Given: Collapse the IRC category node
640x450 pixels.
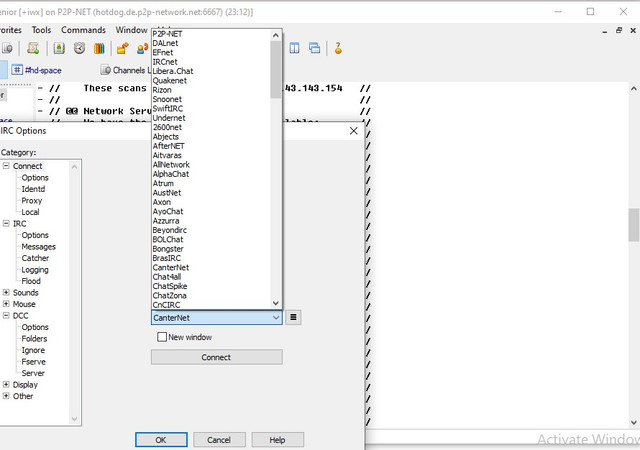Looking at the screenshot, I should pos(6,223).
